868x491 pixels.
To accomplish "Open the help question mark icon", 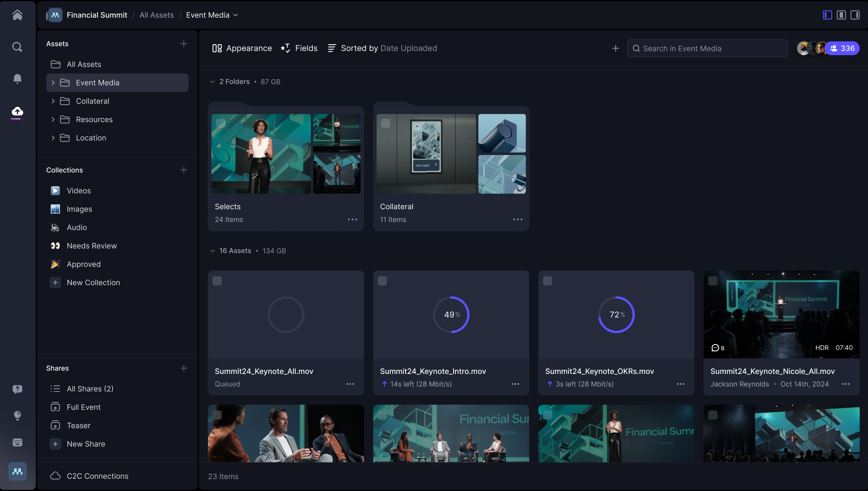I will pyautogui.click(x=17, y=389).
